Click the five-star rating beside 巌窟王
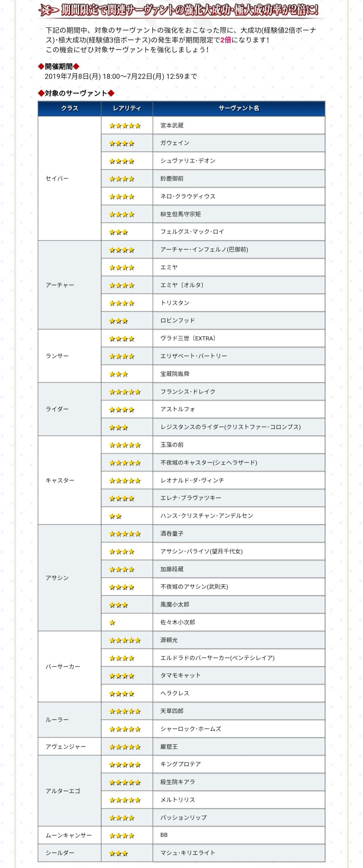 coord(125,747)
